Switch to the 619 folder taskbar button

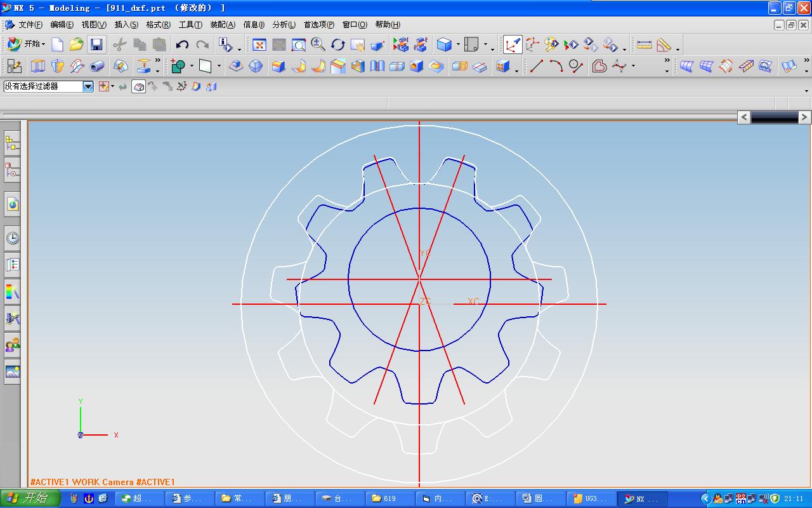click(x=391, y=498)
